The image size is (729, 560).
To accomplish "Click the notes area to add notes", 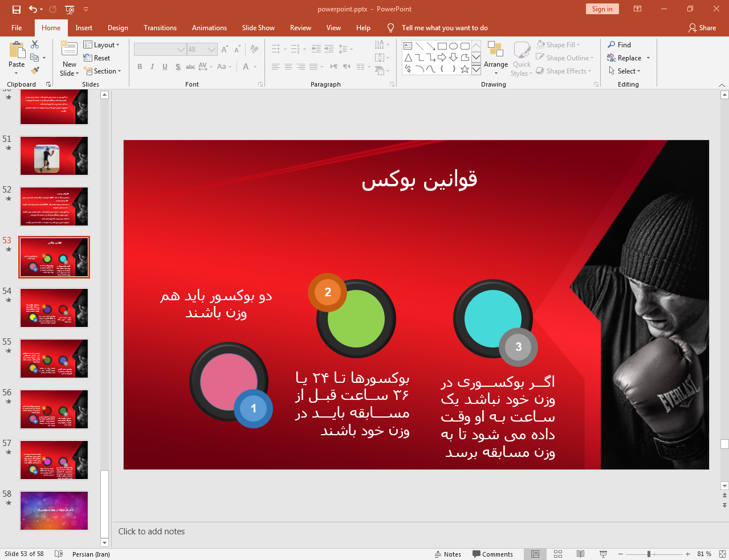I will click(x=416, y=532).
